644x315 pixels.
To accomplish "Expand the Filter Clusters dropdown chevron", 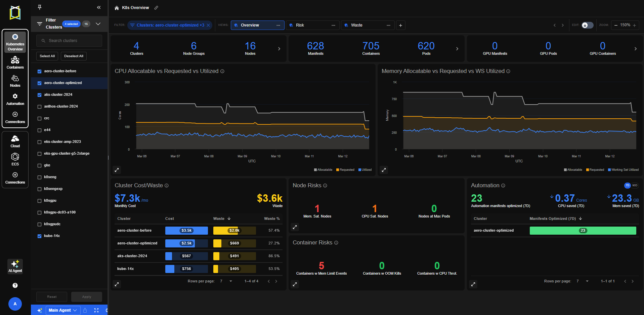I will point(98,24).
